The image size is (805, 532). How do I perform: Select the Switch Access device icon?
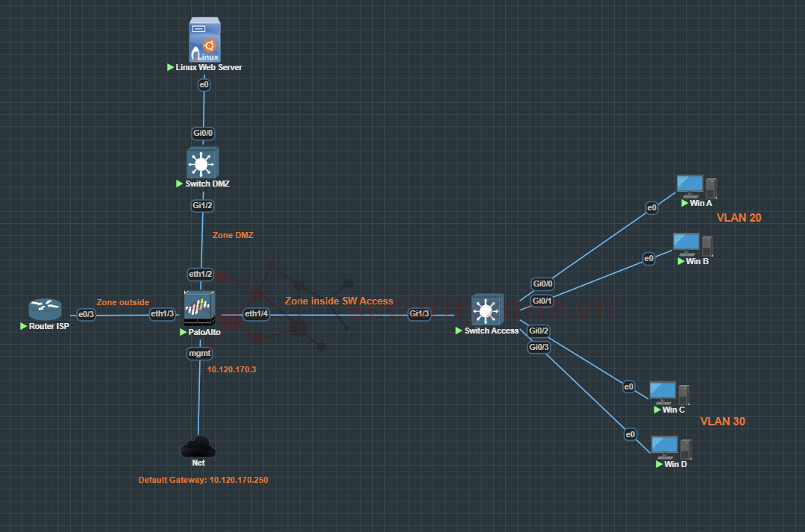click(487, 309)
